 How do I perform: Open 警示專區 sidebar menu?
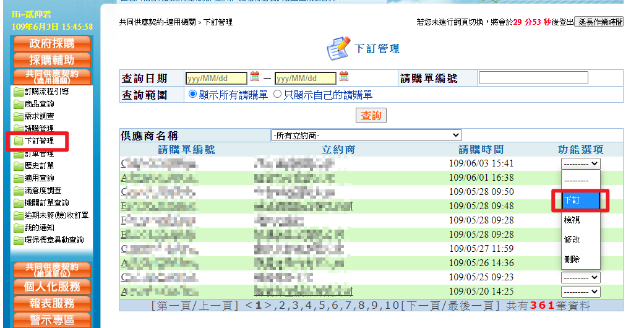coord(52,320)
